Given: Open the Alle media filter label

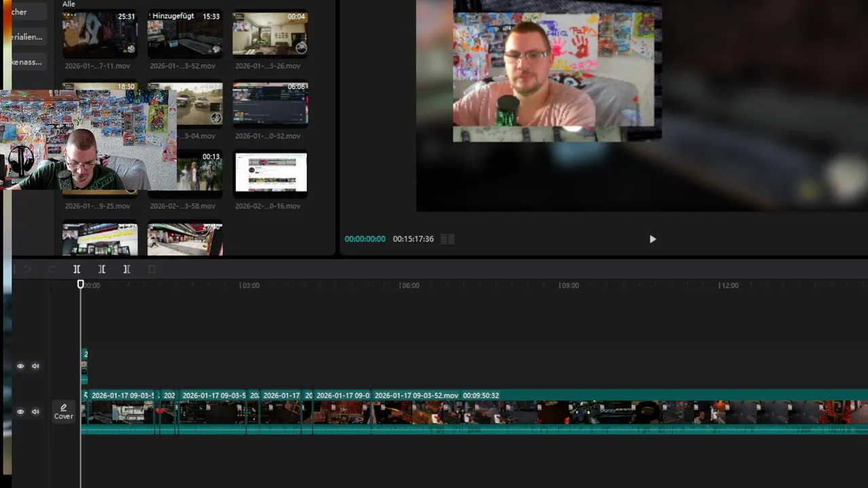Looking at the screenshot, I should 68,4.
